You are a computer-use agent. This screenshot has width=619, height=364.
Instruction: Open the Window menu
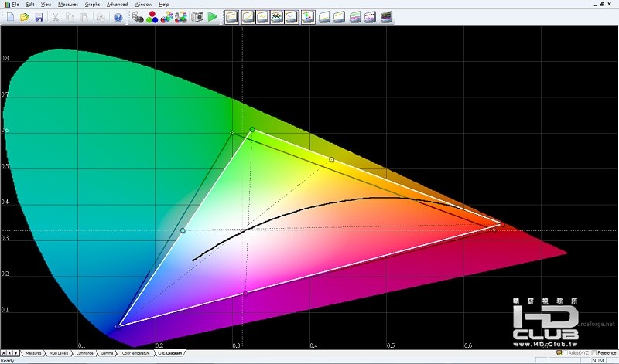(143, 5)
